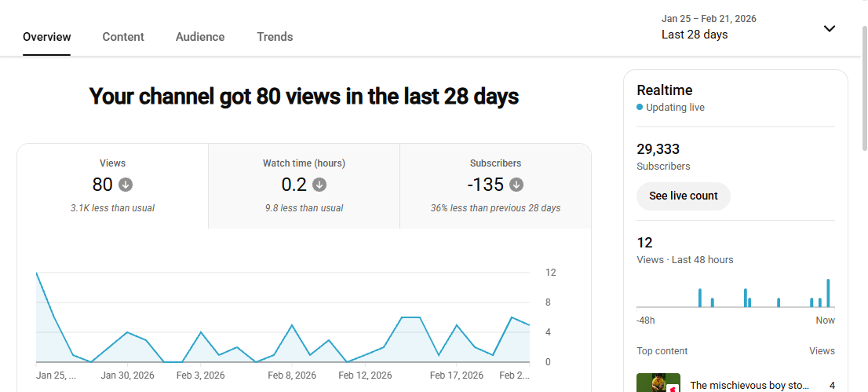Go to the Trends tab
Viewport: 868px width, 392px height.
(x=275, y=37)
